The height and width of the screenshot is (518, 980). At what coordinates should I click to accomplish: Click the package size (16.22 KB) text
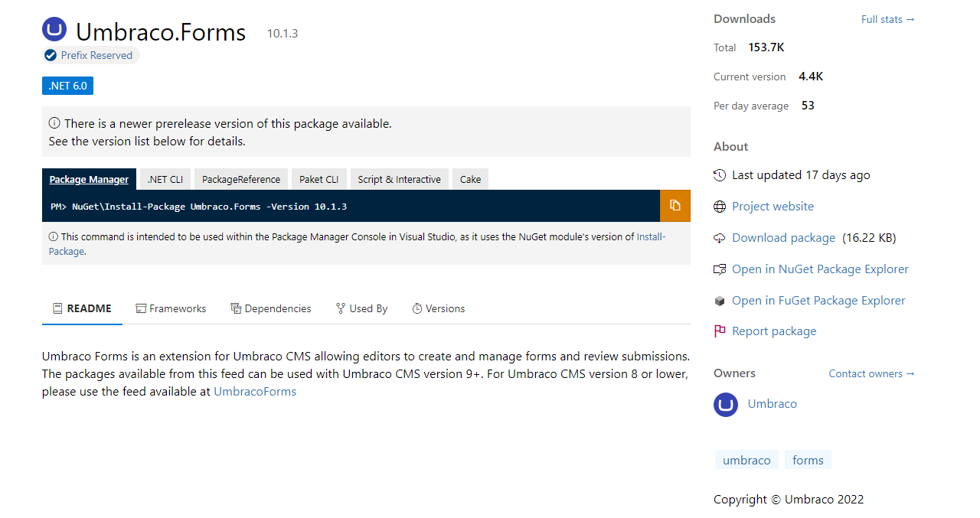click(869, 238)
